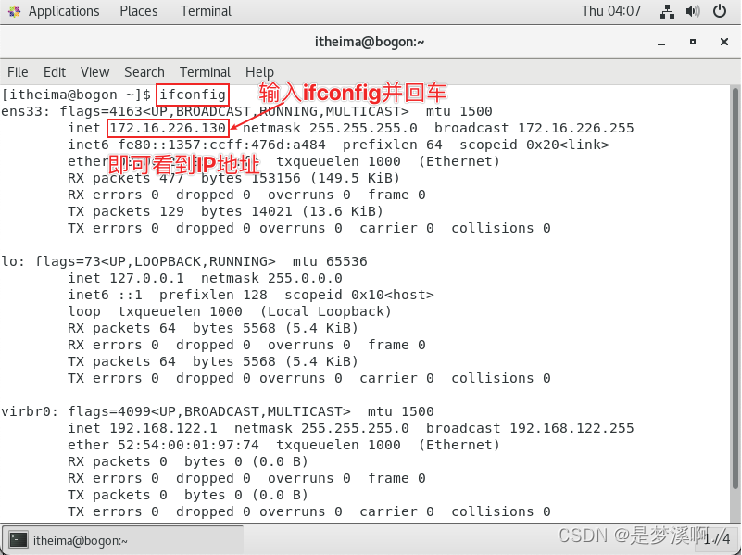
Task: Click the broadcast address 172.16.226.255
Action: (576, 128)
